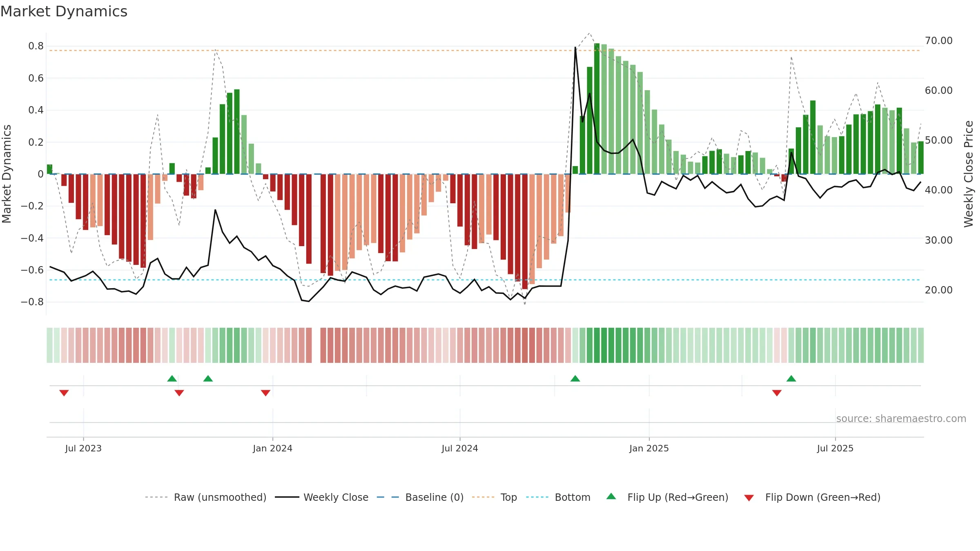Click the deepest dark red bar below −0.7
The image size is (980, 551).
tap(525, 231)
